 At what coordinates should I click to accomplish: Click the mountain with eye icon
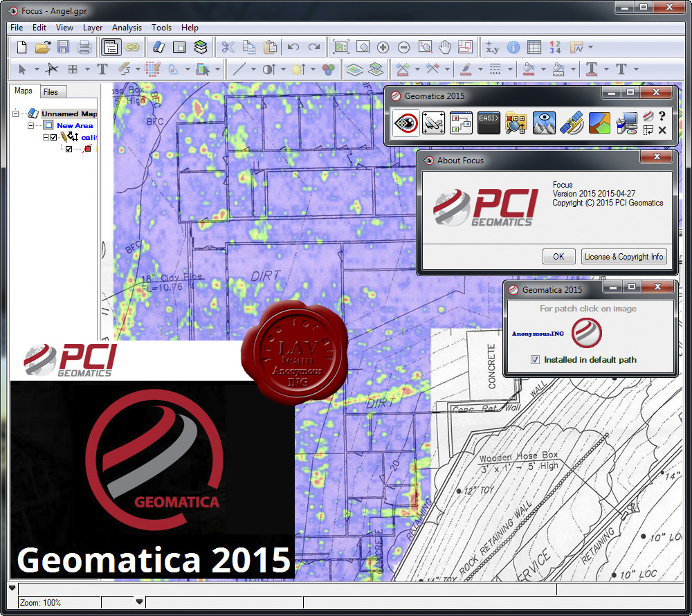tap(544, 123)
